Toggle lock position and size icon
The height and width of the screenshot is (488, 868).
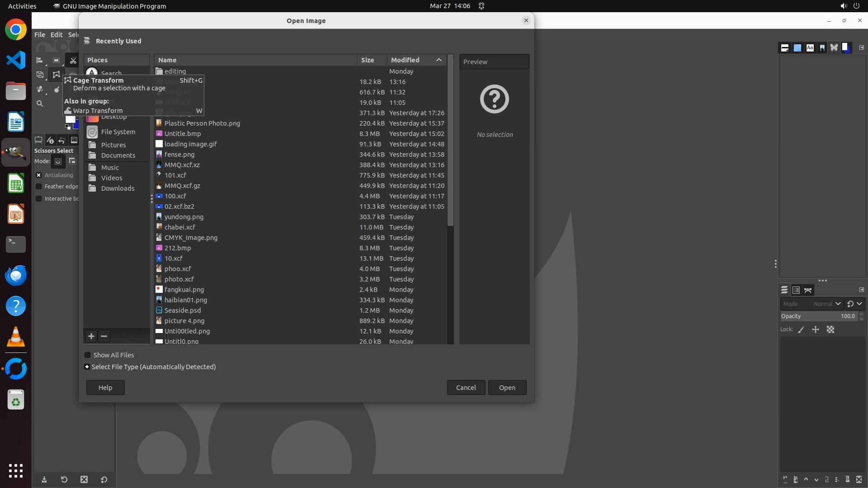(x=816, y=329)
